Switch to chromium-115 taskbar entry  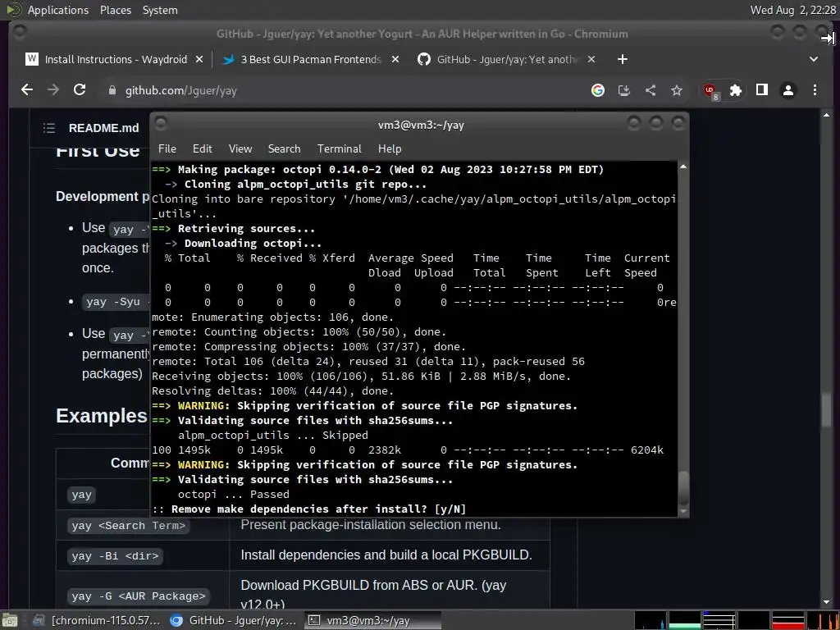click(97, 620)
